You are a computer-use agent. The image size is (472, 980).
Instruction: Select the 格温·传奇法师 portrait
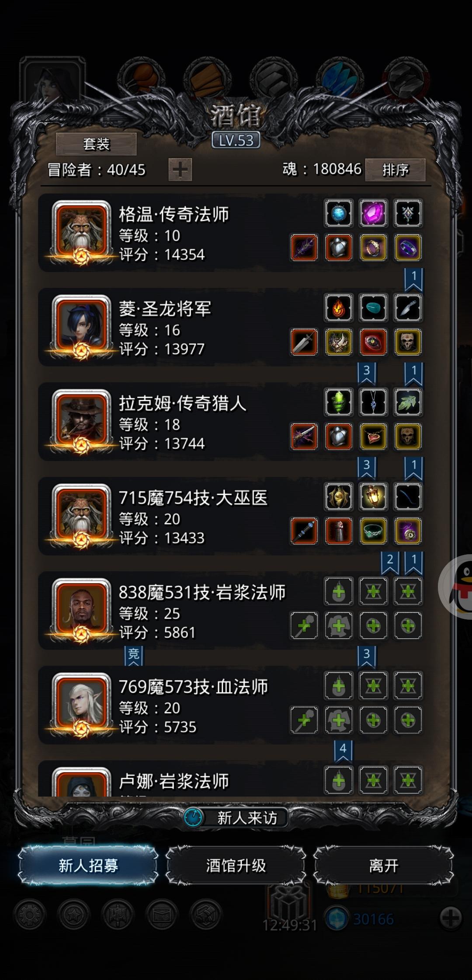coord(81,232)
